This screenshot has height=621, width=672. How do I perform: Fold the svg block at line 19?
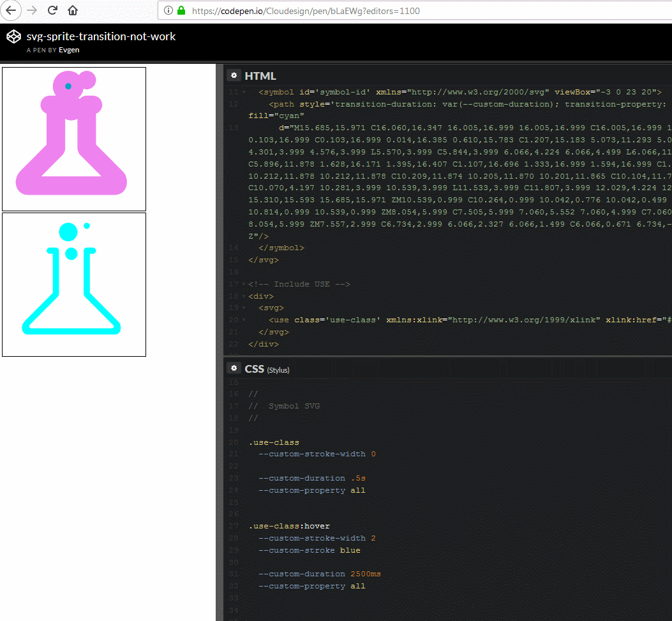click(x=244, y=308)
